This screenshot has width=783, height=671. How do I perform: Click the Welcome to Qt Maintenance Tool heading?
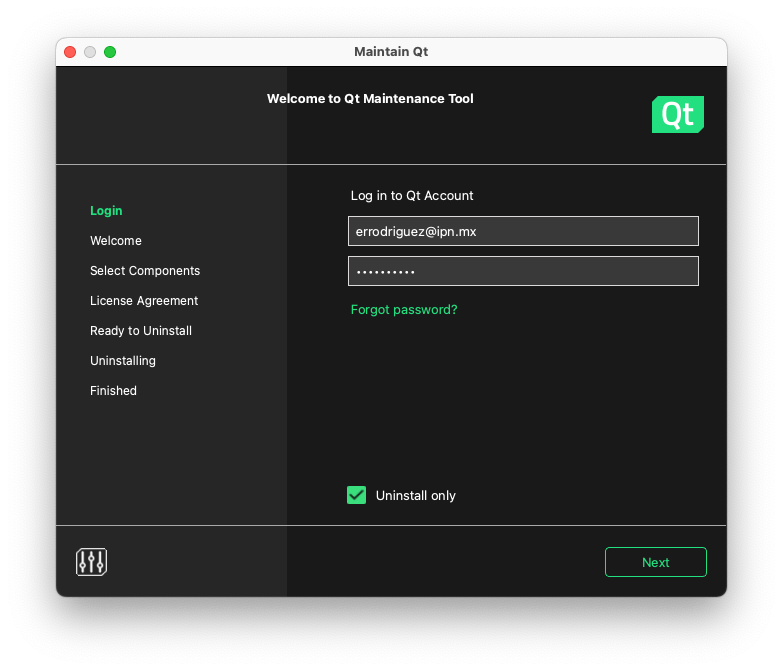click(x=370, y=99)
